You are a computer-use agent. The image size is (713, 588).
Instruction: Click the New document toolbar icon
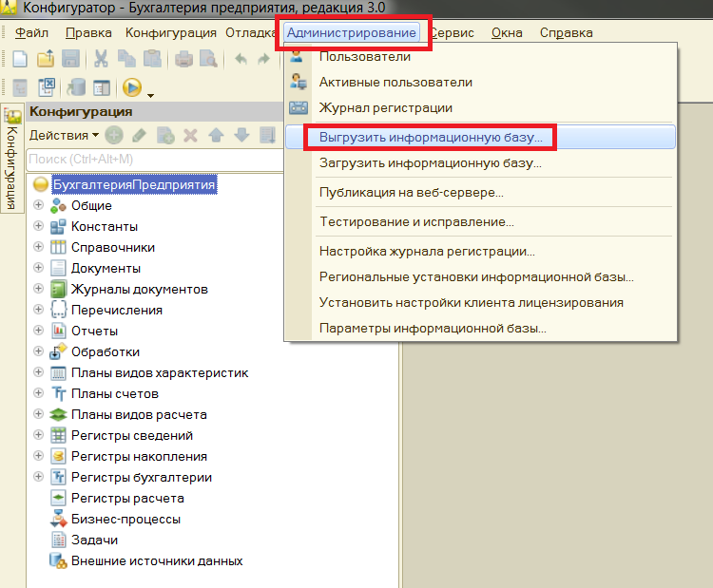coord(19,59)
